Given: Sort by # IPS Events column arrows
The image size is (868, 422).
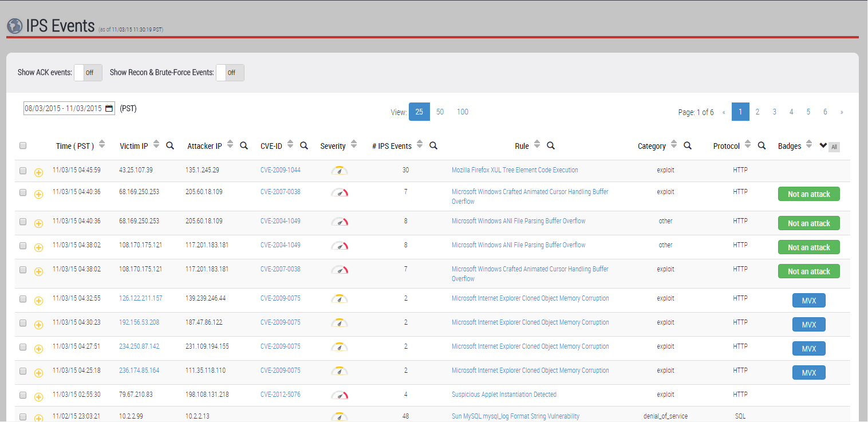Looking at the screenshot, I should click(420, 144).
